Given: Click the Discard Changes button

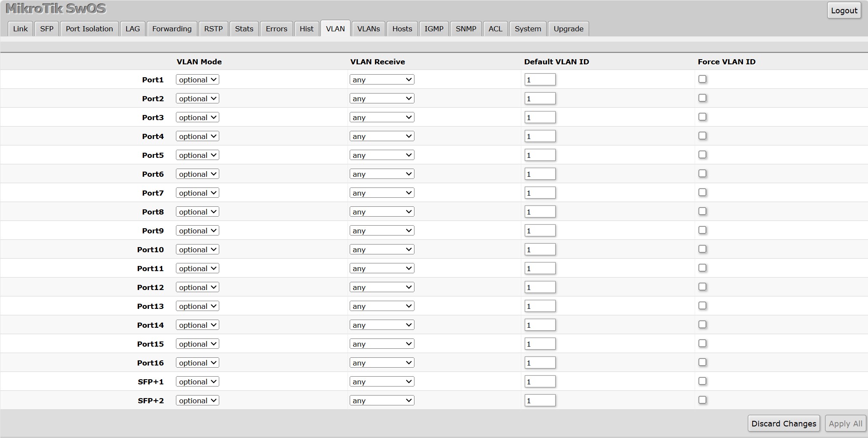Looking at the screenshot, I should [x=783, y=423].
